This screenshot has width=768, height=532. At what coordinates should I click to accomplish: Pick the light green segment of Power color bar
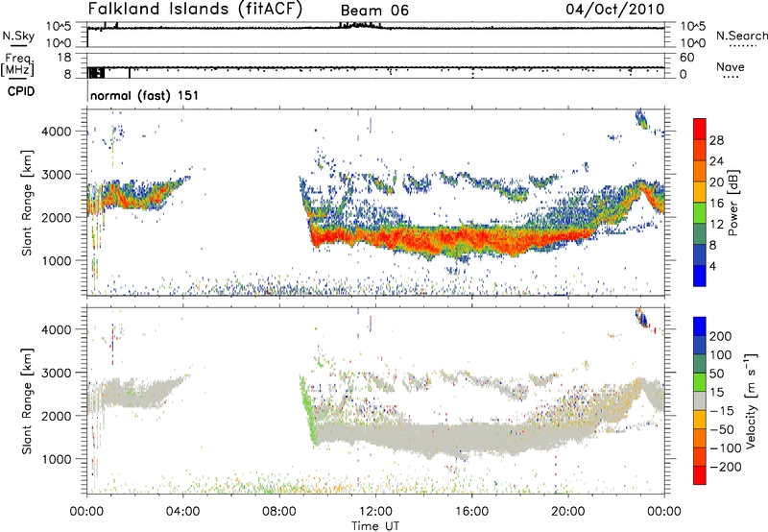[x=700, y=212]
